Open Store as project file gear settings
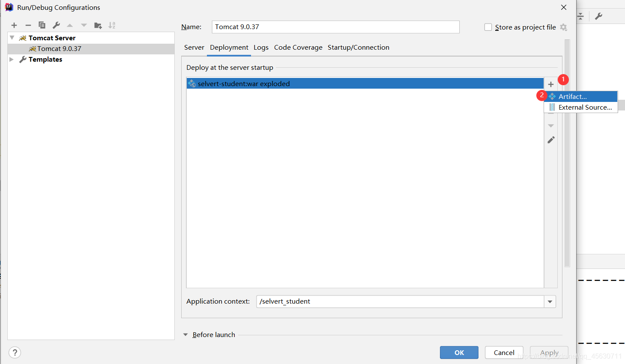Image resolution: width=625 pixels, height=364 pixels. 564,27
